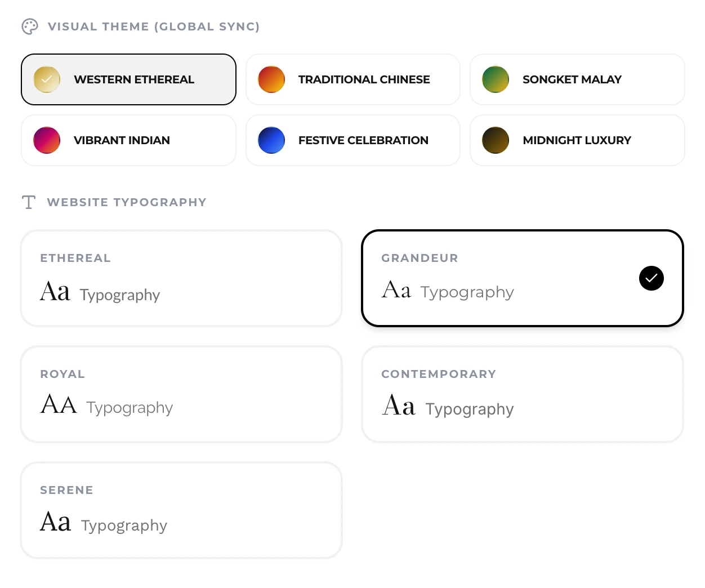Select the Contemporary typography card
Screen dimensions: 705x588
pos(522,394)
